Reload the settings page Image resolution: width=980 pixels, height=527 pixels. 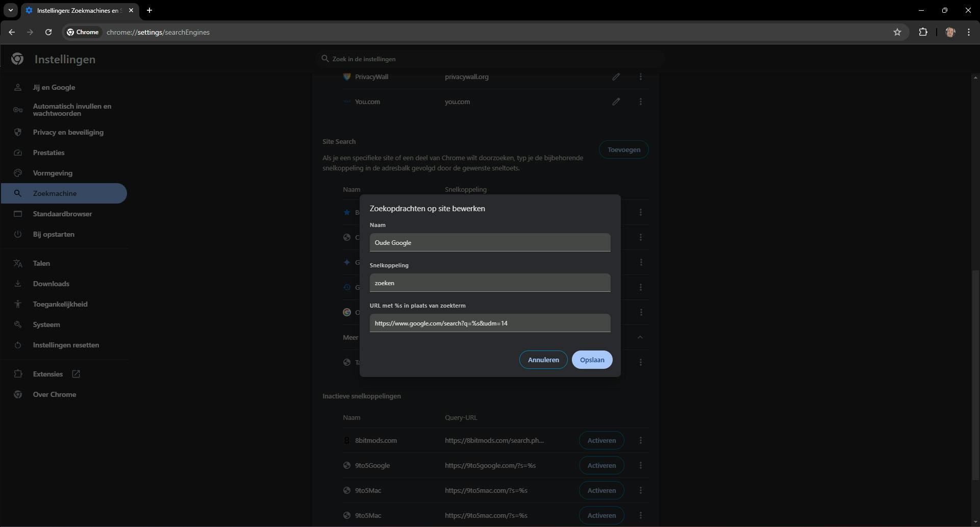48,32
